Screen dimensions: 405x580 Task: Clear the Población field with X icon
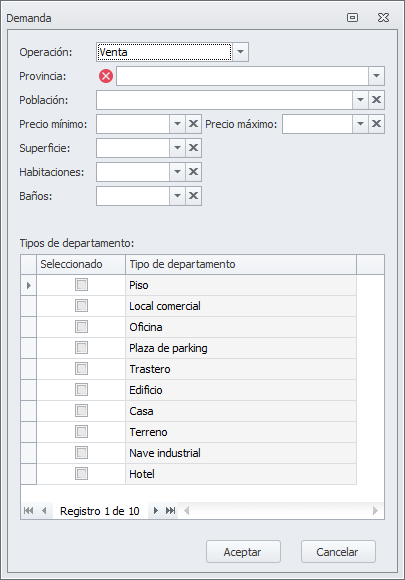tap(377, 100)
